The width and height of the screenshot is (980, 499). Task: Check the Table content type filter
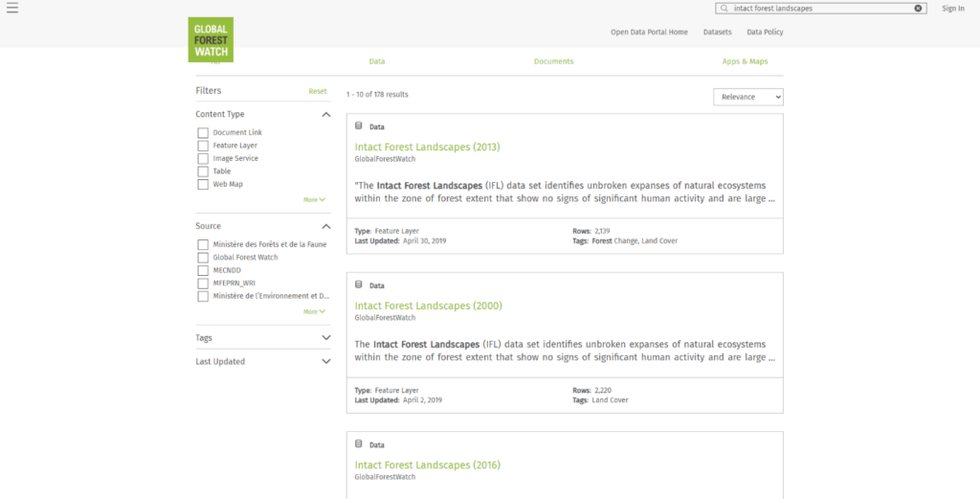(x=203, y=171)
